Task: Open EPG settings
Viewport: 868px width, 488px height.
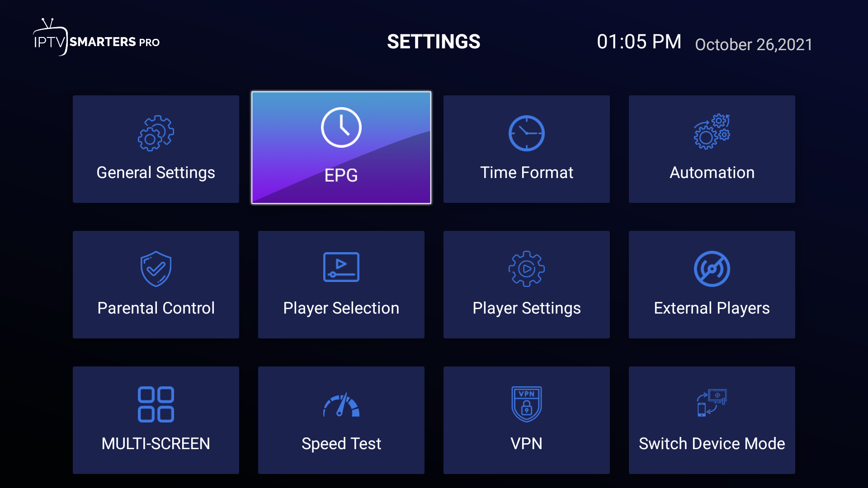Action: click(341, 148)
